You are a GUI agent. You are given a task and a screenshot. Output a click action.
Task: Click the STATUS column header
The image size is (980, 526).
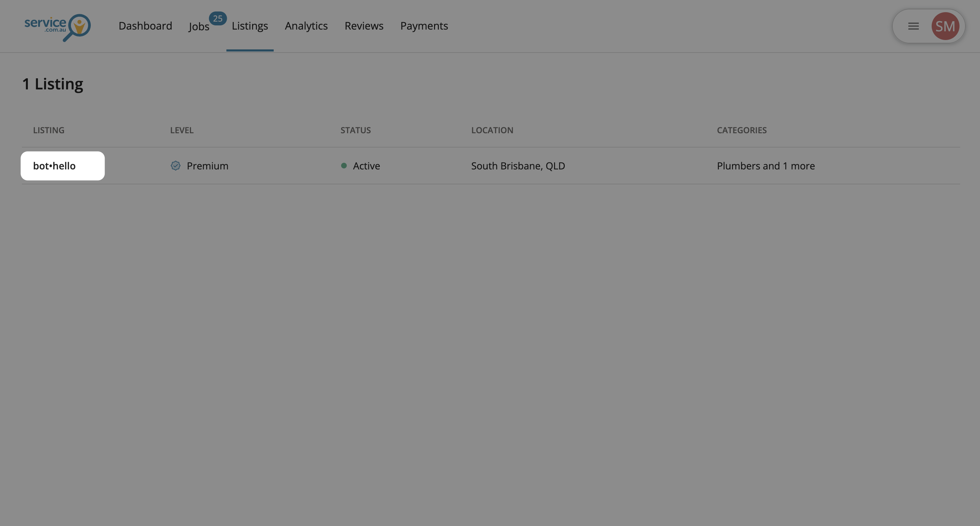355,130
